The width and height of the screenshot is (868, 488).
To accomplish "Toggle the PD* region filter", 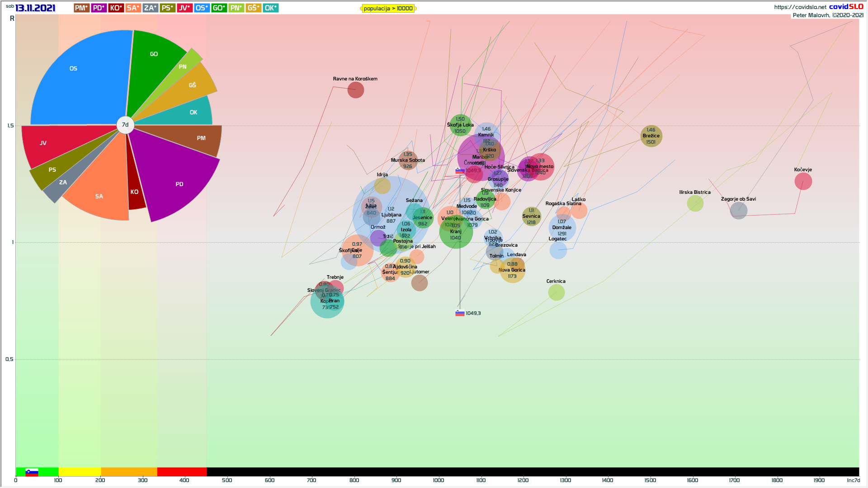I will click(x=99, y=8).
